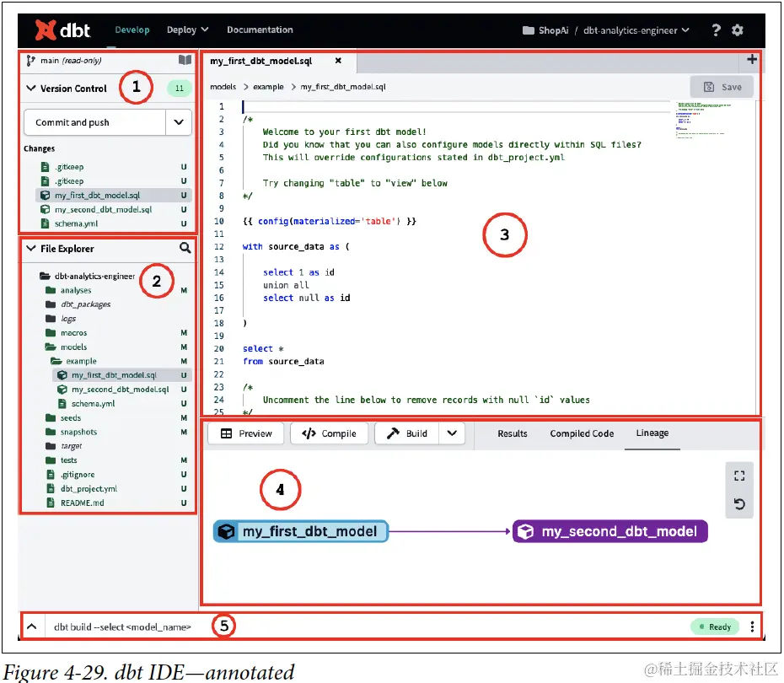Switch to the Lineage tab
The width and height of the screenshot is (784, 683).
click(652, 433)
